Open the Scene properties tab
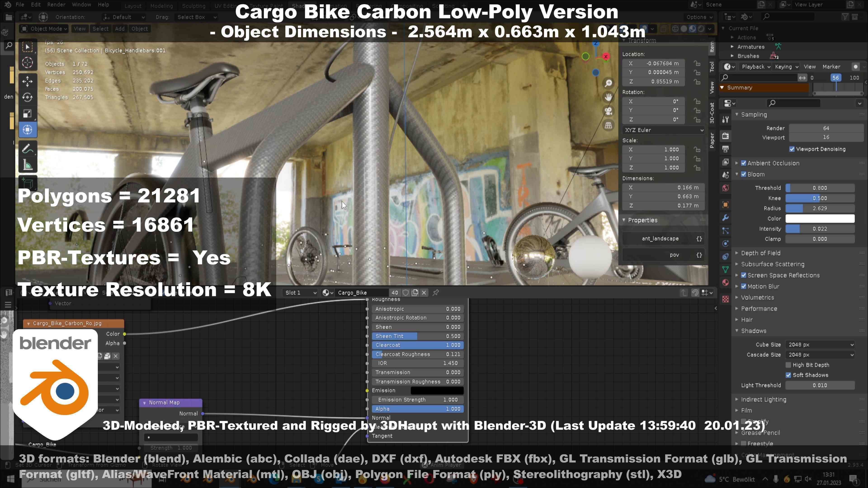The image size is (868, 488). [x=725, y=175]
